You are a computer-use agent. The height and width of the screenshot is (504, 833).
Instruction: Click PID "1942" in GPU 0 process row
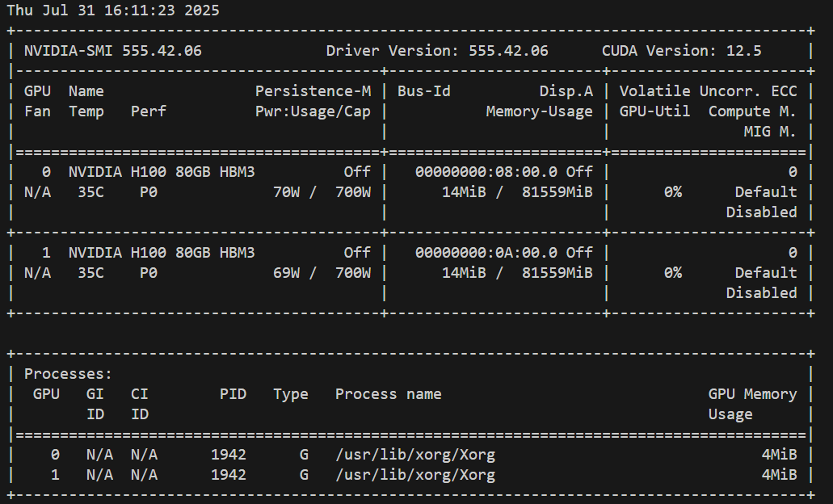(x=229, y=455)
